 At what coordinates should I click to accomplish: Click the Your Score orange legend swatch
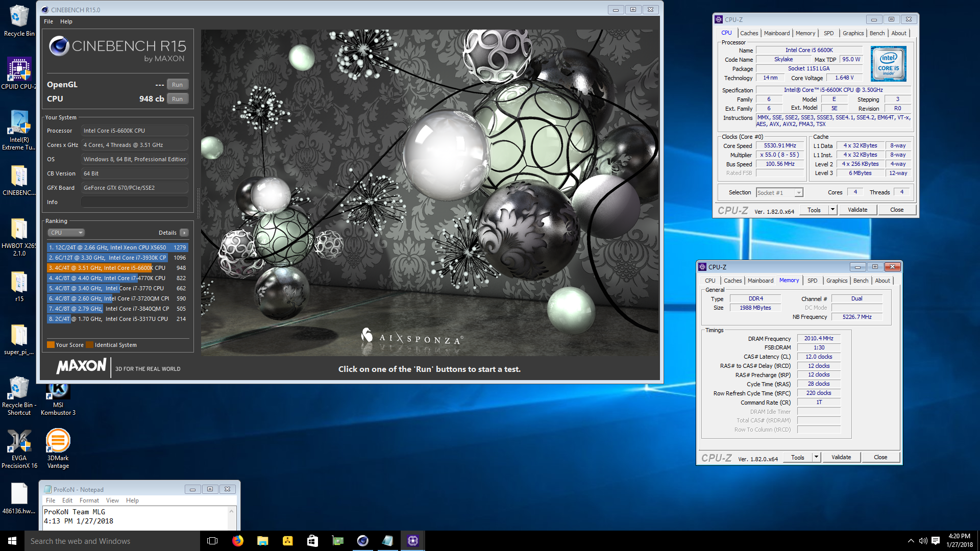tap(51, 345)
